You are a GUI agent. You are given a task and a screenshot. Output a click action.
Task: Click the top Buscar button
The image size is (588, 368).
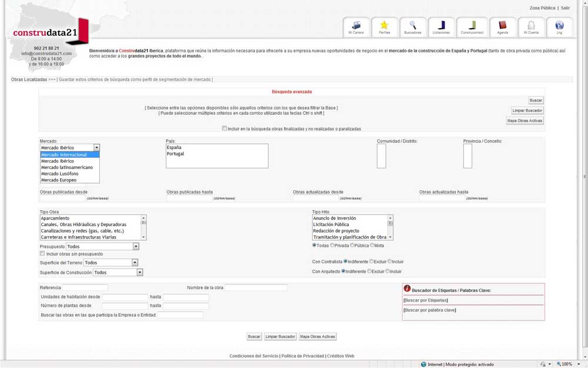point(536,100)
